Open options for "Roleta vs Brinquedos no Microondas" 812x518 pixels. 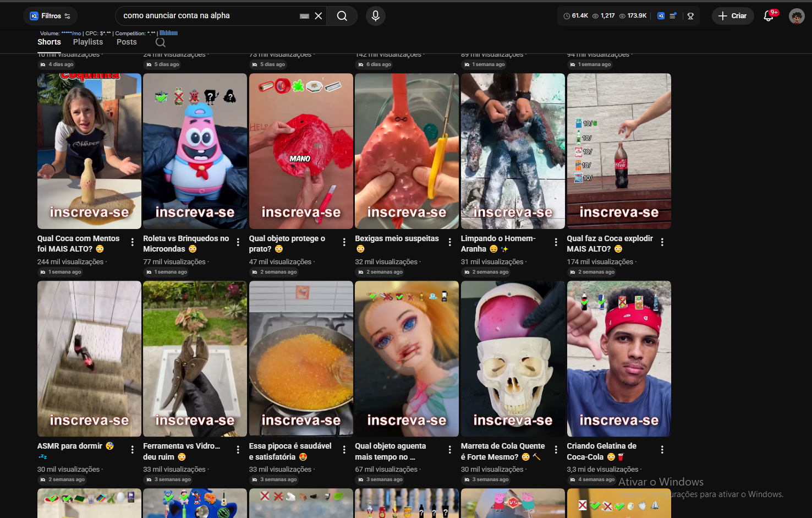click(x=238, y=242)
